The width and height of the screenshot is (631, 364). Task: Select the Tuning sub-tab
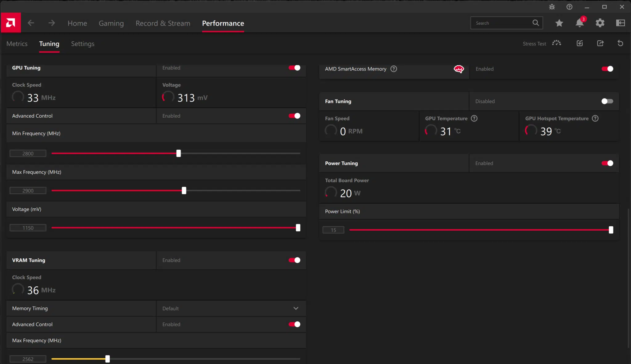pyautogui.click(x=49, y=44)
